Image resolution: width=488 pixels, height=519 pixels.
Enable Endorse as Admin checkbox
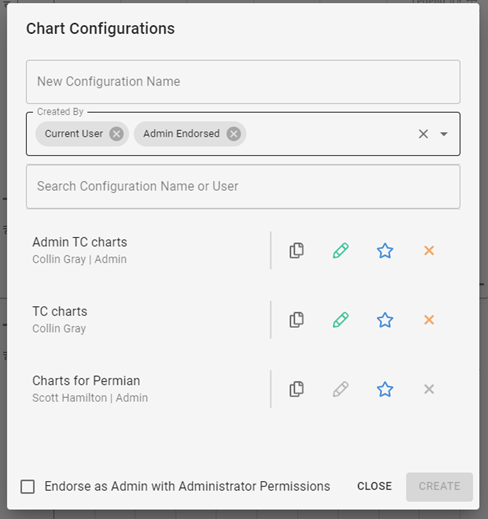(27, 486)
